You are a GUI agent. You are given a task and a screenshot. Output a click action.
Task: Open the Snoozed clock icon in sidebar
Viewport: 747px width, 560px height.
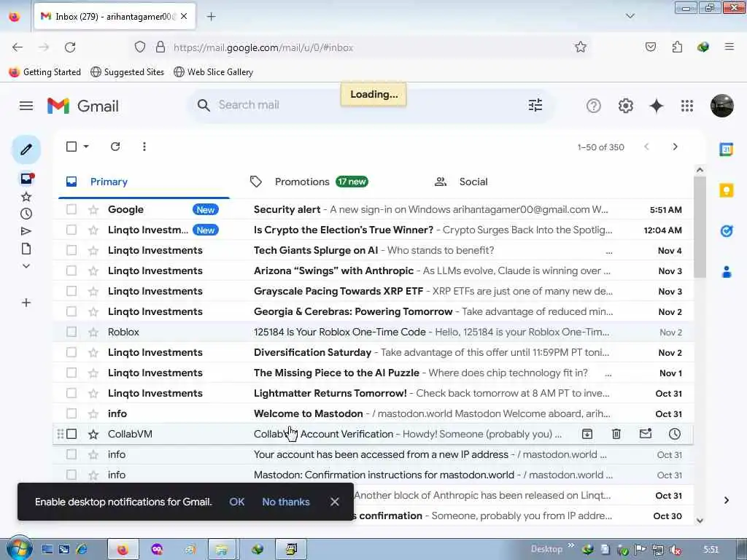coord(26,214)
